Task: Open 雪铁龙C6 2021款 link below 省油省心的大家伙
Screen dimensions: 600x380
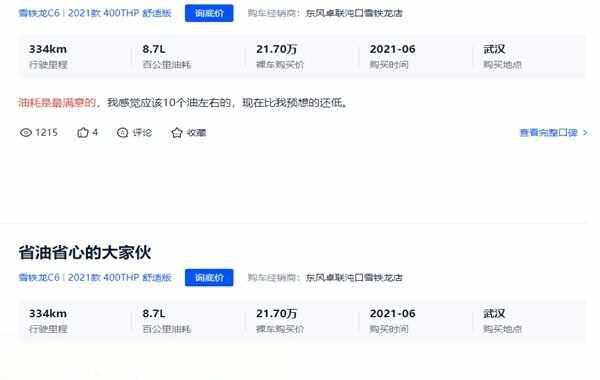Action: tap(95, 277)
